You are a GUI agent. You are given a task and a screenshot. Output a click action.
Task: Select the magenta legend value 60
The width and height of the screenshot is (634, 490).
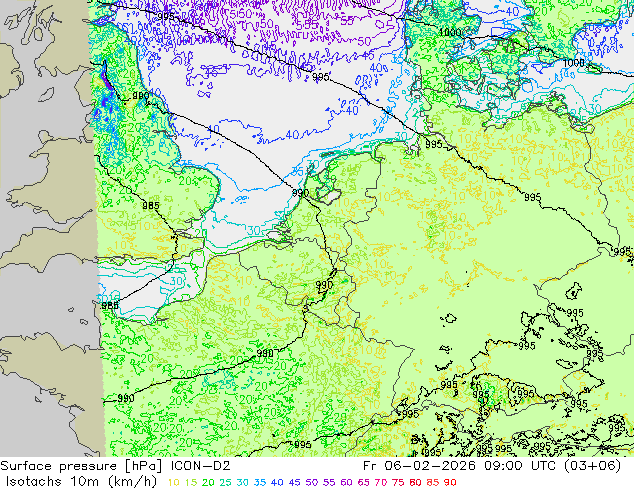(x=347, y=482)
